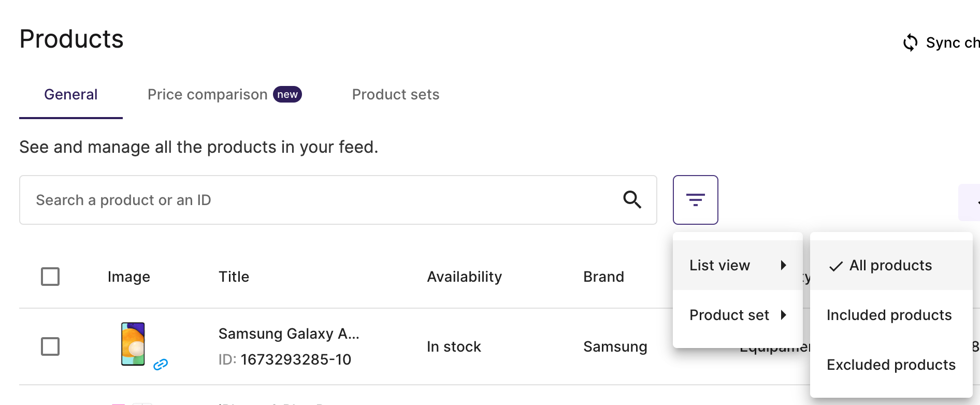The width and height of the screenshot is (980, 405).
Task: Sort by the Availability column header
Action: [464, 277]
